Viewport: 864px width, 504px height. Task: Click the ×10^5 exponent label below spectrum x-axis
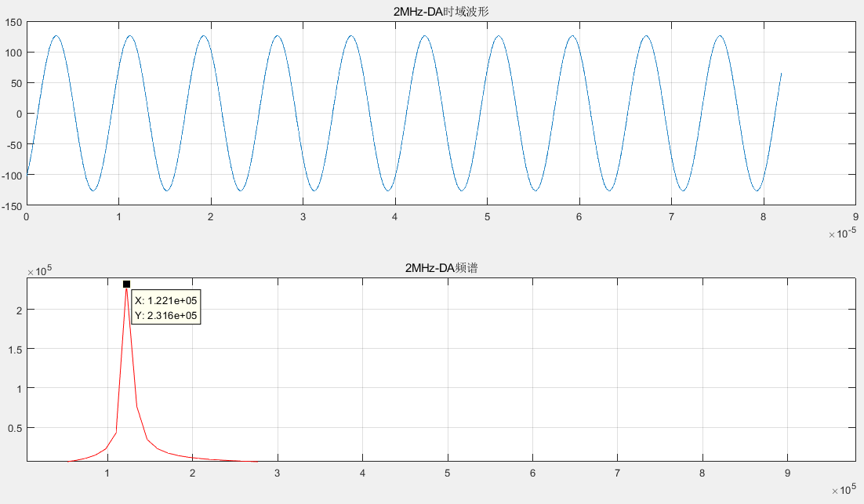coord(844,489)
